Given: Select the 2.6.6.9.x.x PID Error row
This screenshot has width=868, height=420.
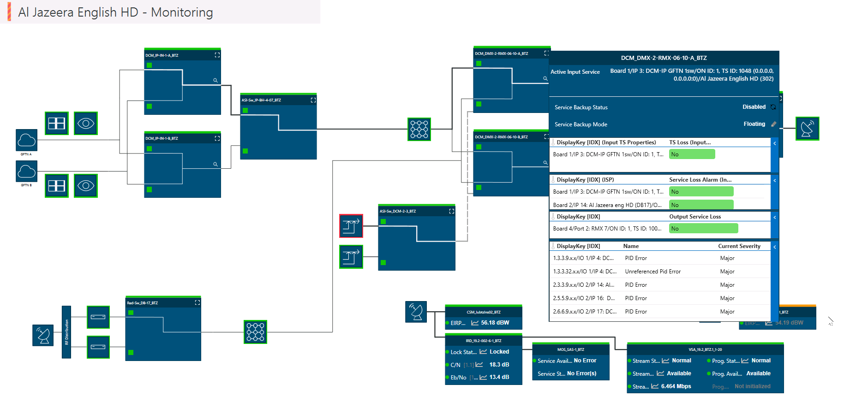Looking at the screenshot, I should coord(660,312).
